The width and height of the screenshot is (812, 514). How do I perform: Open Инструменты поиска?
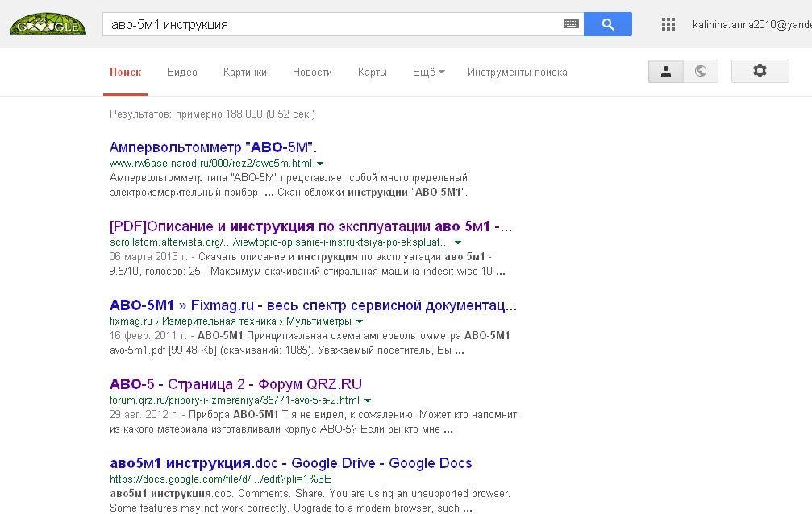click(x=517, y=73)
